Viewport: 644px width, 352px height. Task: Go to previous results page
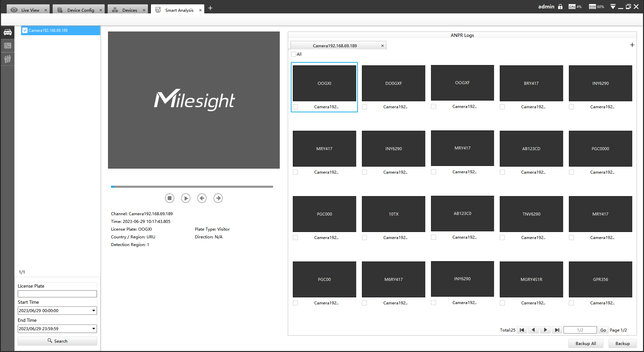(533, 330)
